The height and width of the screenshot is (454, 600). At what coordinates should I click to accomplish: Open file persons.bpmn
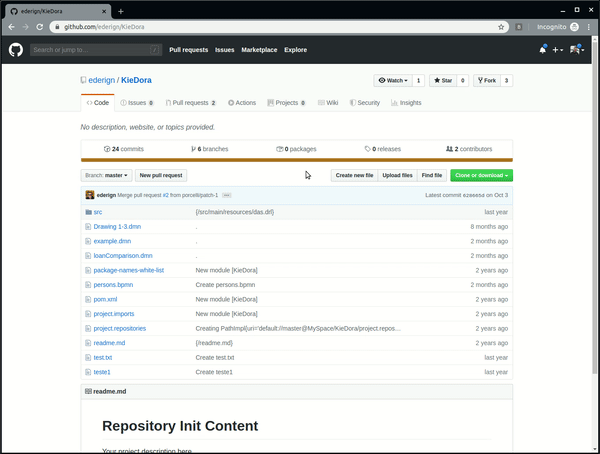(113, 285)
